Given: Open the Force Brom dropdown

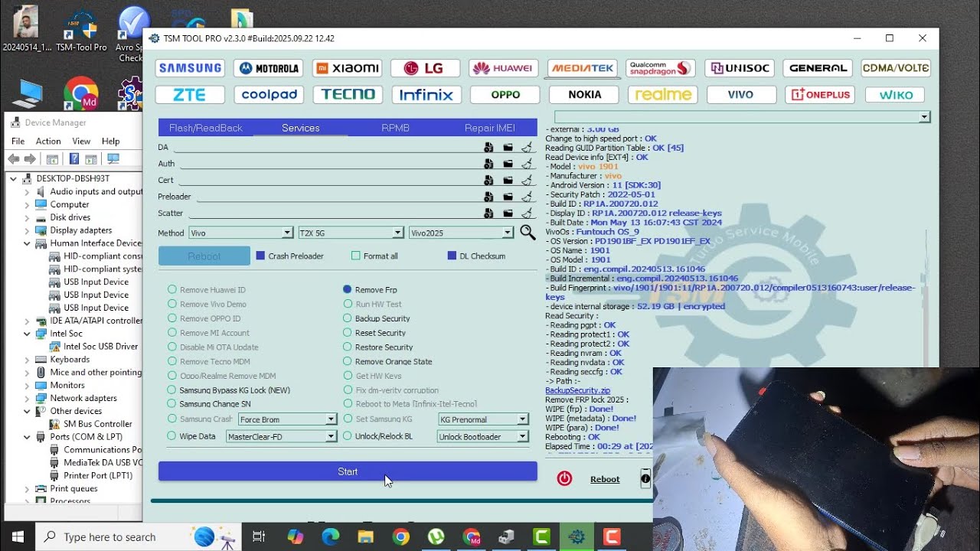Looking at the screenshot, I should pos(286,419).
